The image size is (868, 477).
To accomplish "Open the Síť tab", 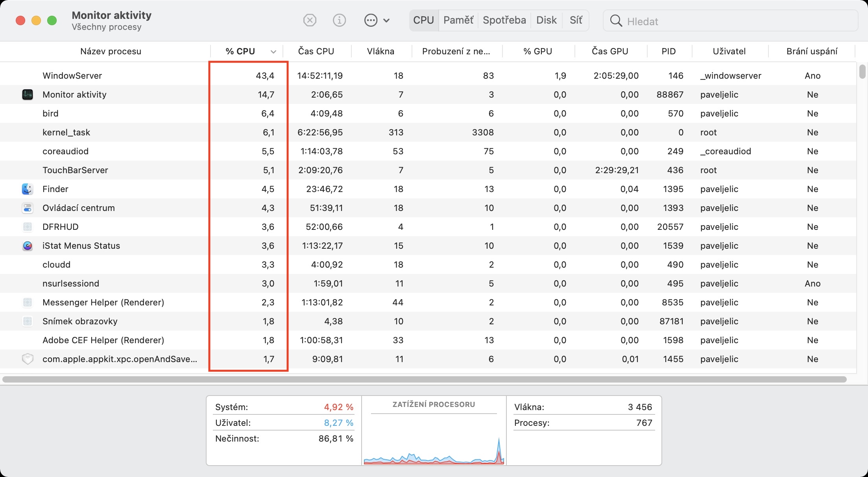I will [576, 20].
